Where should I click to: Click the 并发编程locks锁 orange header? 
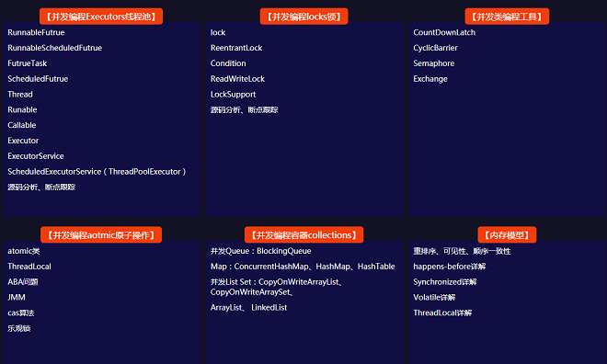pos(303,17)
